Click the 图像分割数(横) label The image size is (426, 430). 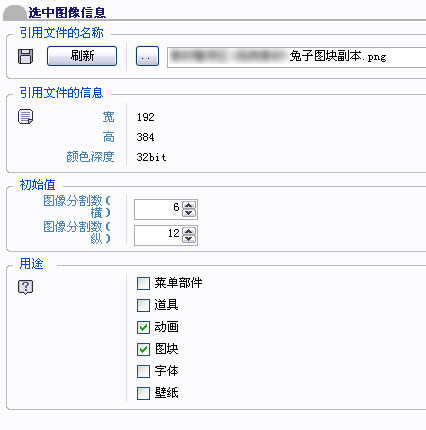click(x=77, y=206)
